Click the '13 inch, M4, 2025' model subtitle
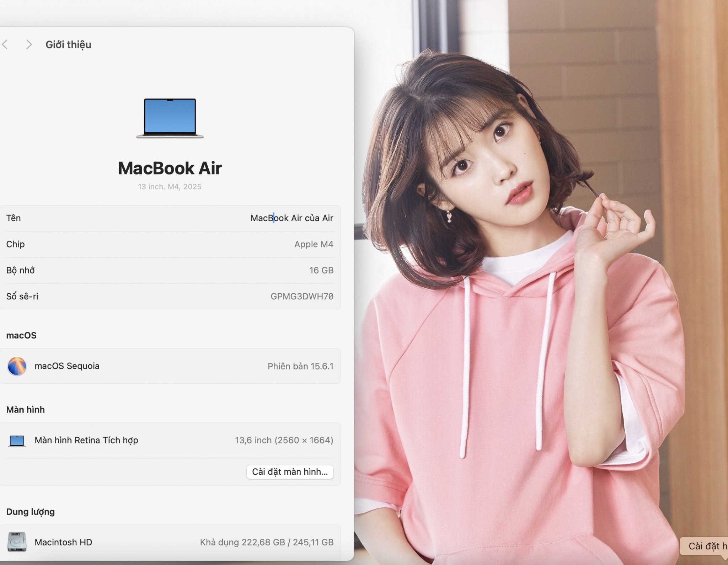 [x=170, y=187]
